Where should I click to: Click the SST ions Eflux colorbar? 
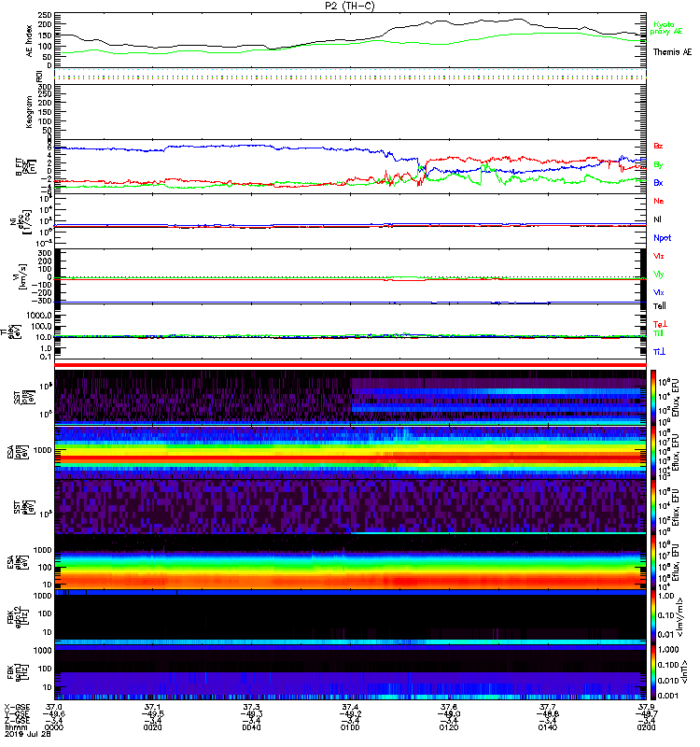pos(653,396)
